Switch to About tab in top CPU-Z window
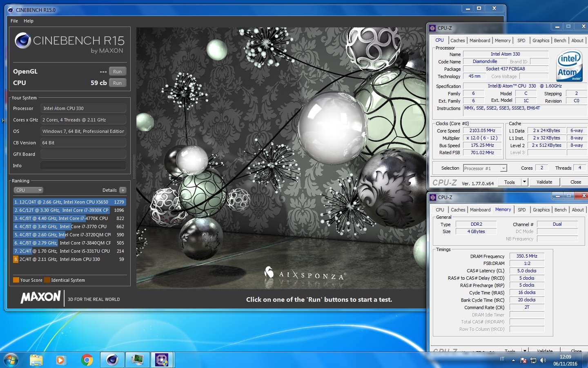The width and height of the screenshot is (588, 368). tap(577, 40)
